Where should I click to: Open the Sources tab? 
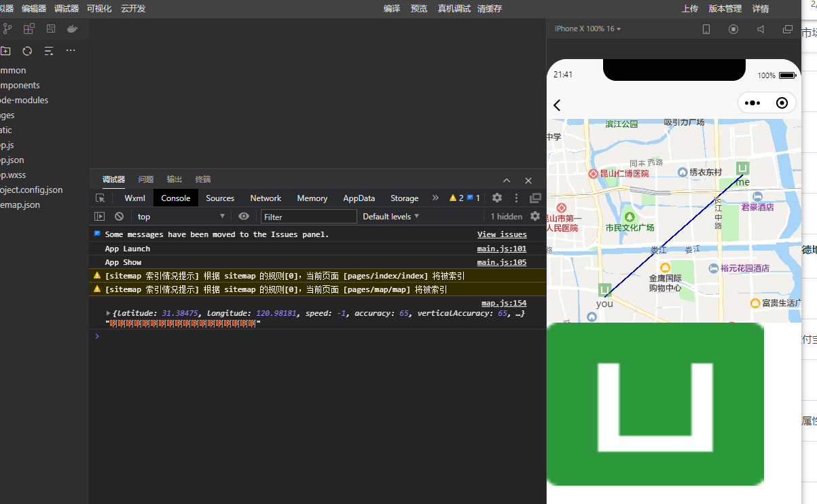220,198
